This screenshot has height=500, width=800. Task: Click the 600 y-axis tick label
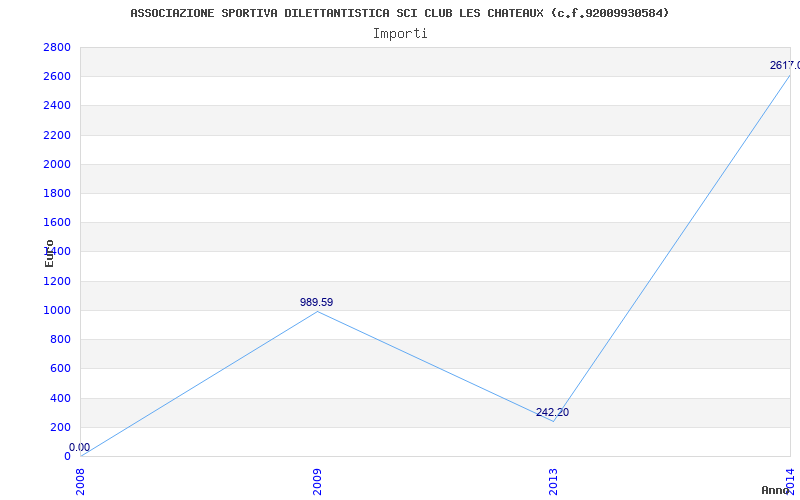pos(60,368)
